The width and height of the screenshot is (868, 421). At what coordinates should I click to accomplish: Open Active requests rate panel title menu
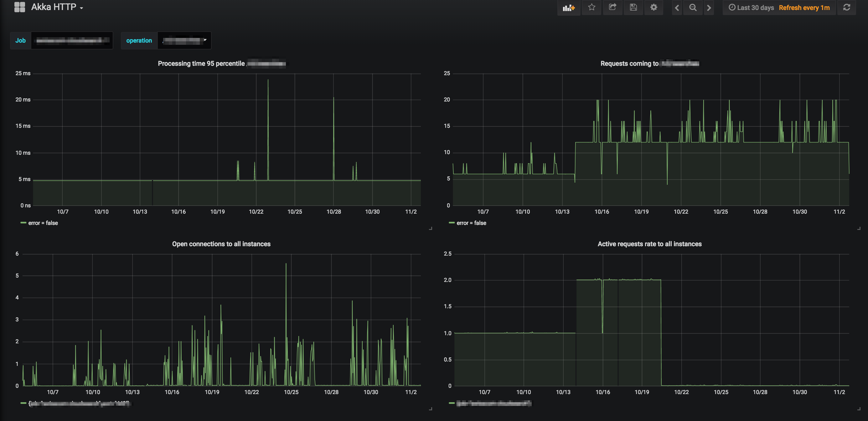(x=649, y=244)
